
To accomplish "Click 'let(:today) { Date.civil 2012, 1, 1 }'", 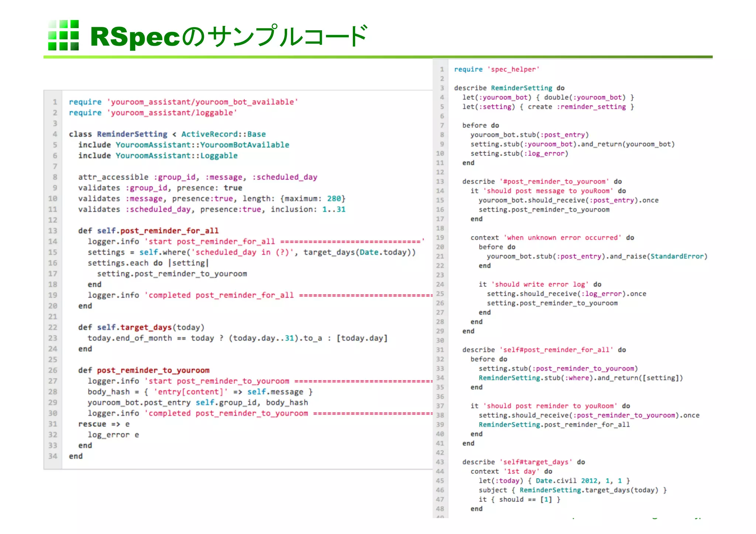I will [x=554, y=481].
